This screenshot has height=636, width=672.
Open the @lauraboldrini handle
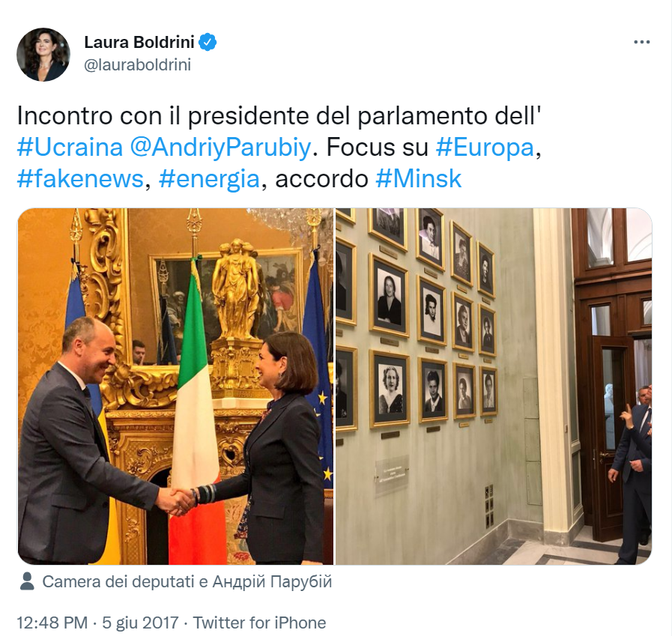(x=138, y=64)
